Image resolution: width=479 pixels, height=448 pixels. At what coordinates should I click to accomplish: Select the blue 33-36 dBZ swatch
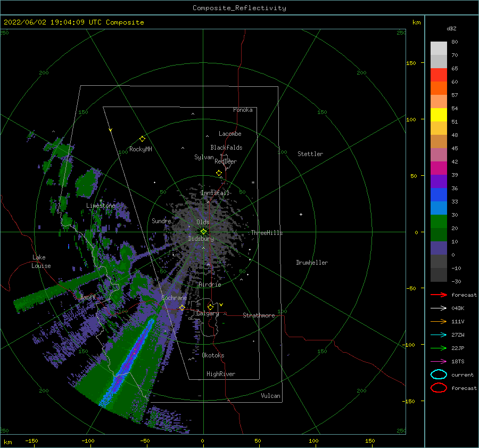439,194
